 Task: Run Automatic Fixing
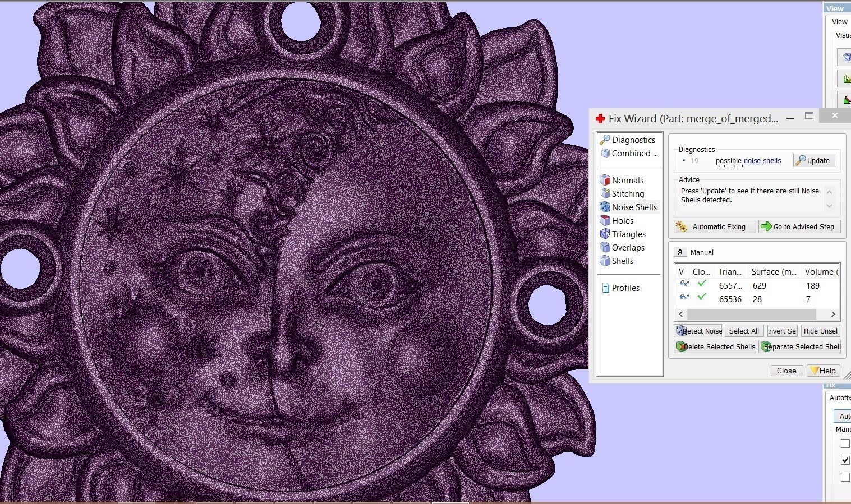tap(714, 227)
